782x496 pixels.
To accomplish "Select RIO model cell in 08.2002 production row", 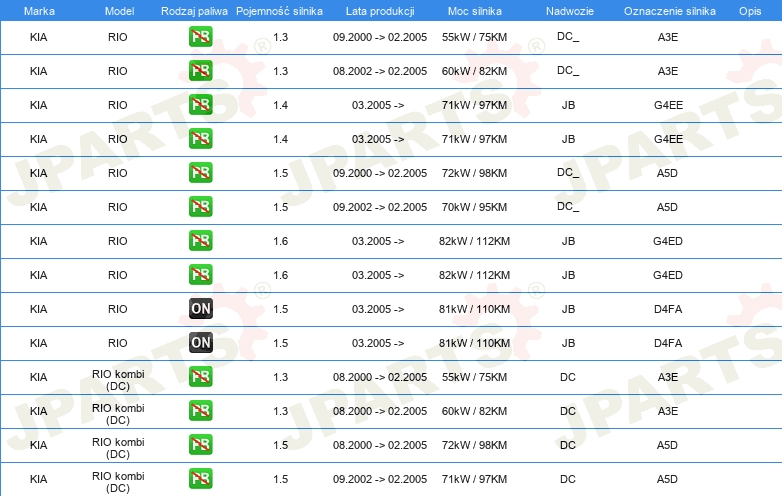I will tap(118, 71).
